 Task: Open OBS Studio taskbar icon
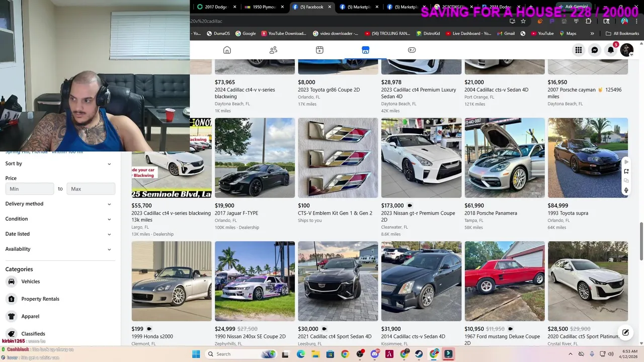pos(360,354)
